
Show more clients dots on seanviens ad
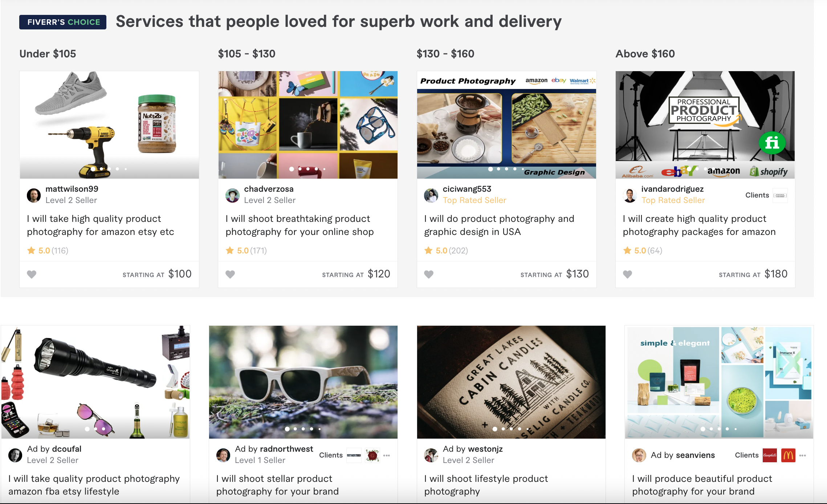point(803,455)
